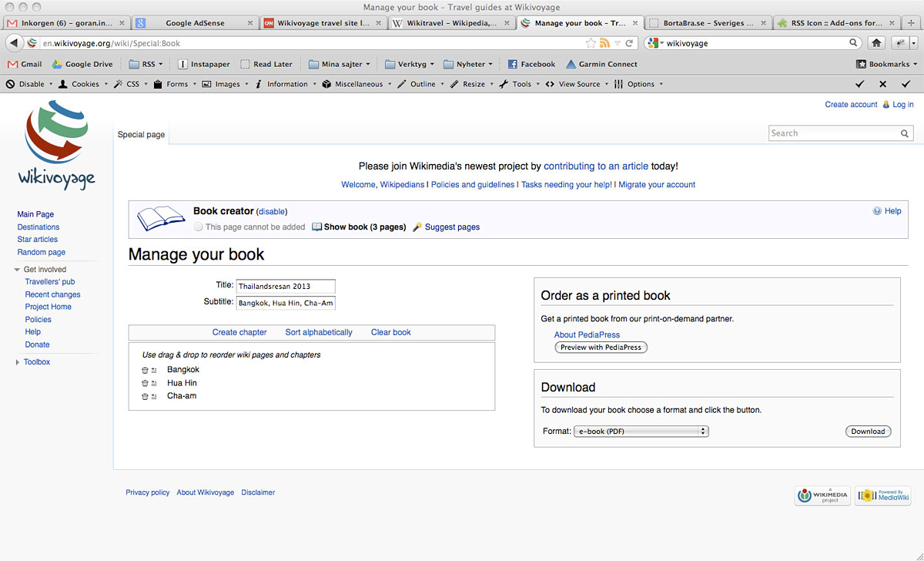Click the search magnifier in the wiki search box

pyautogui.click(x=905, y=133)
